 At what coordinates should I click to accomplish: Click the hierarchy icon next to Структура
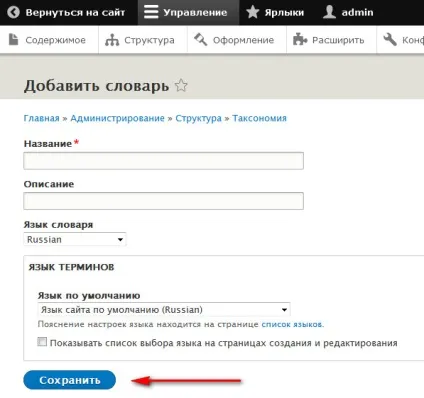click(112, 40)
